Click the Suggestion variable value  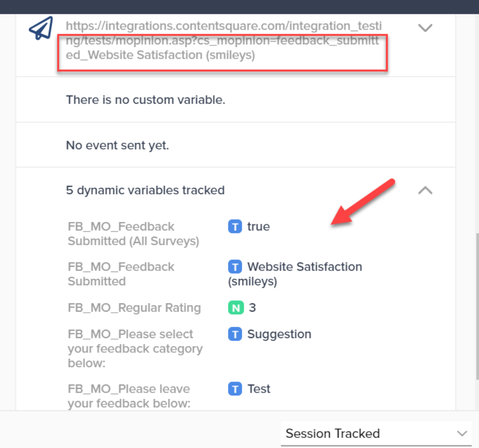(x=279, y=334)
